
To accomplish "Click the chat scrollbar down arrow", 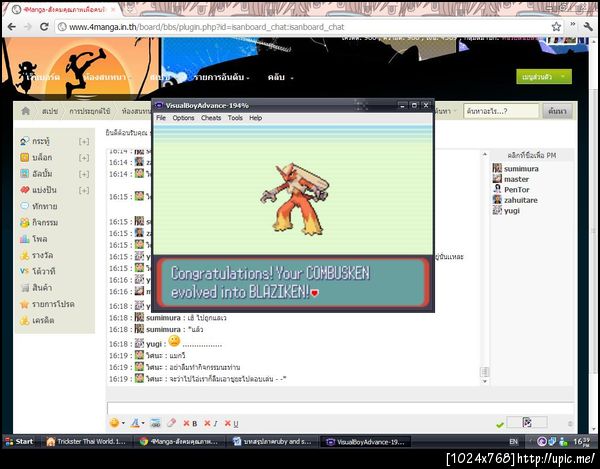I will 484,381.
